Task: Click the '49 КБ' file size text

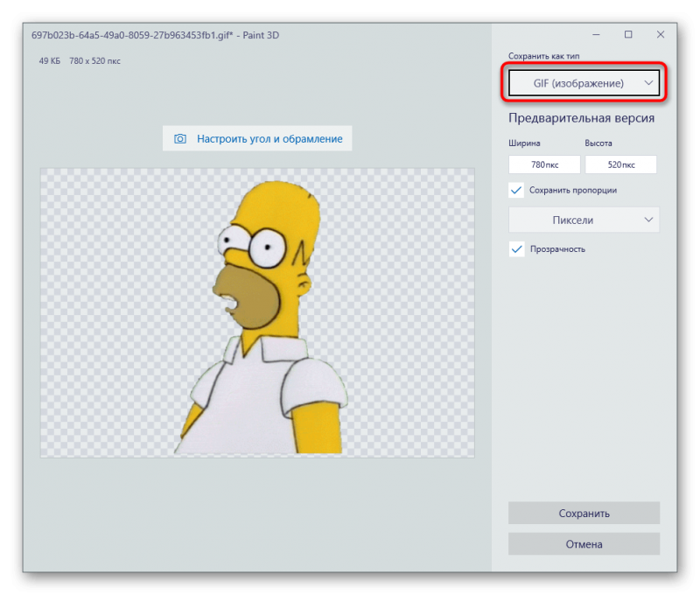Action: point(50,61)
